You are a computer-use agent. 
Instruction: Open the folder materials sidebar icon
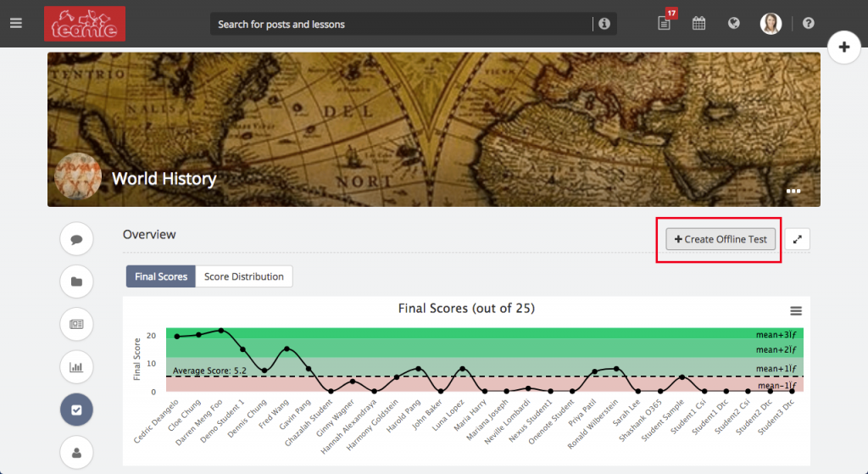[x=76, y=282]
